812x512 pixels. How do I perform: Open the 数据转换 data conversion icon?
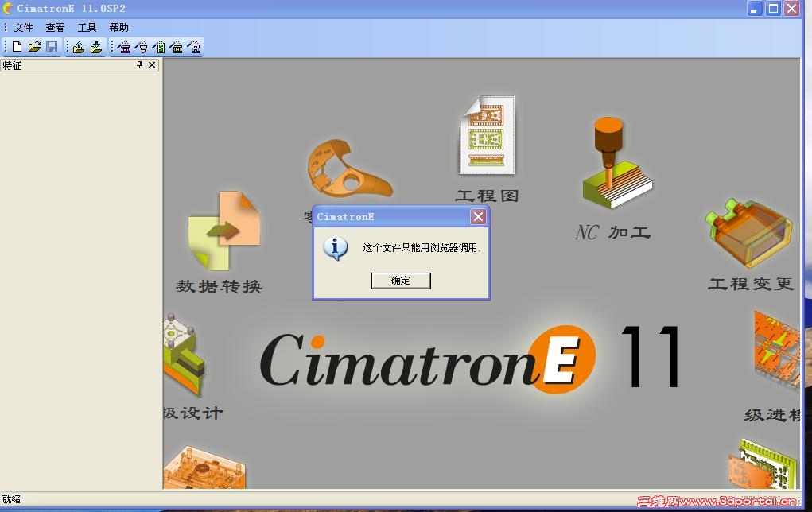pos(224,231)
